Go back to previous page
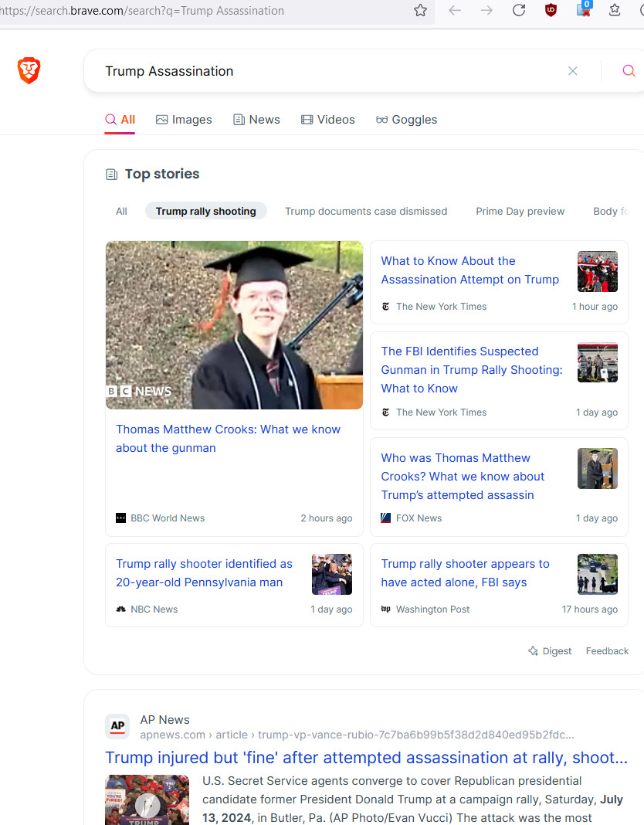 455,10
